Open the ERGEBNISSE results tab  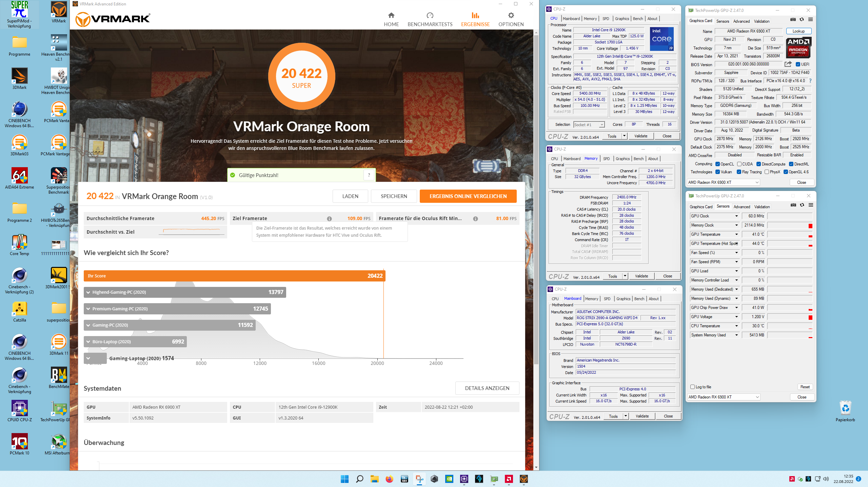pos(475,20)
